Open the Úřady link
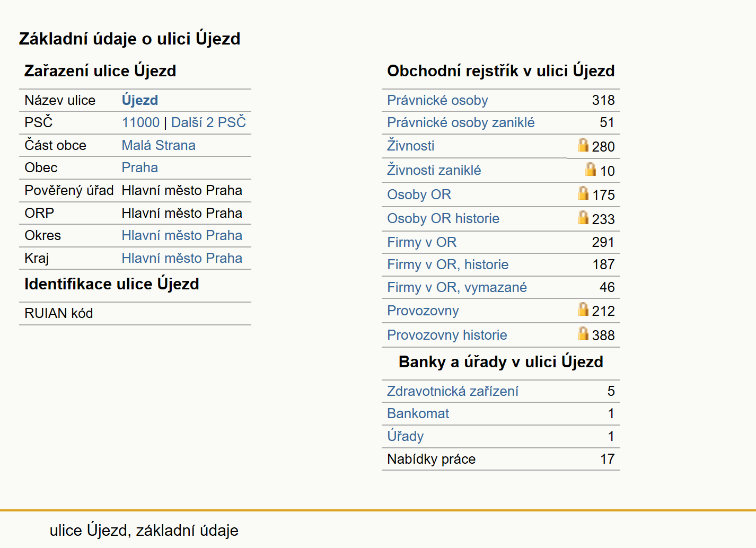Image resolution: width=756 pixels, height=548 pixels. pyautogui.click(x=406, y=436)
